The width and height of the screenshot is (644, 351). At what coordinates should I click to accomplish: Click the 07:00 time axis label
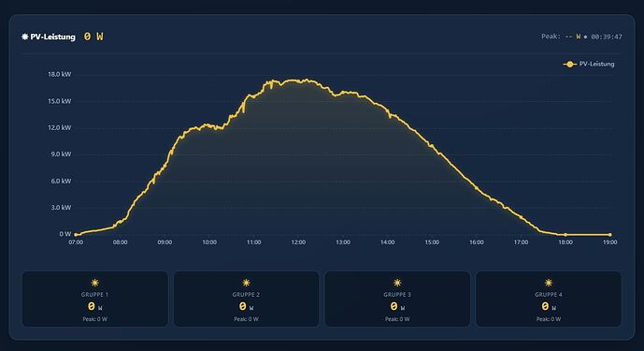(x=76, y=242)
